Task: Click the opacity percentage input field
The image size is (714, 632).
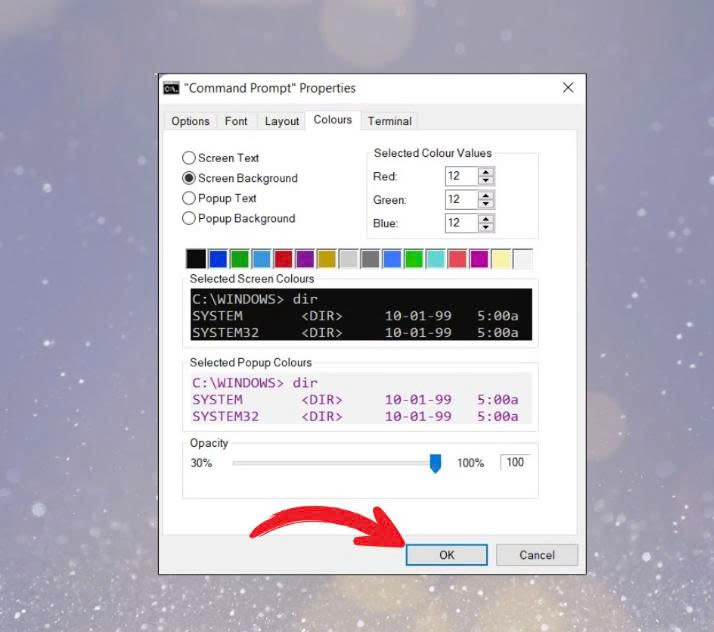Action: tap(515, 462)
